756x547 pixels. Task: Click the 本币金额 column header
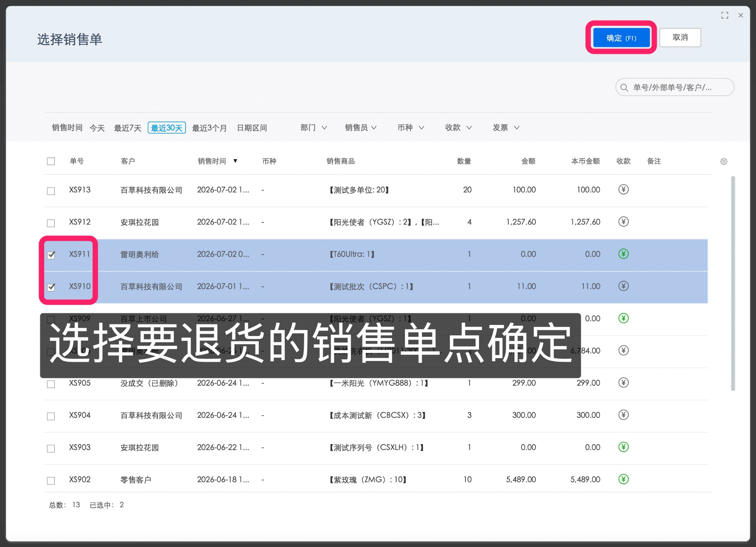(x=586, y=161)
